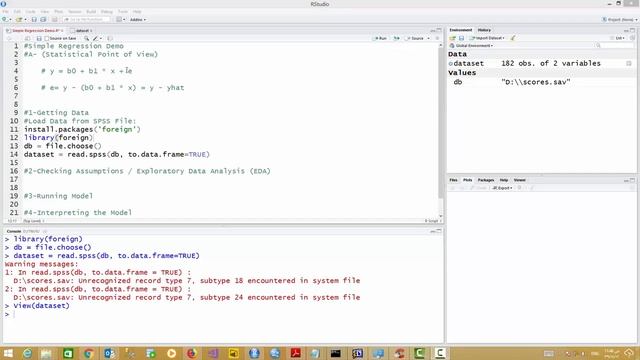This screenshot has height=360, width=640.
Task: Open the Addins dropdown
Action: (138, 20)
